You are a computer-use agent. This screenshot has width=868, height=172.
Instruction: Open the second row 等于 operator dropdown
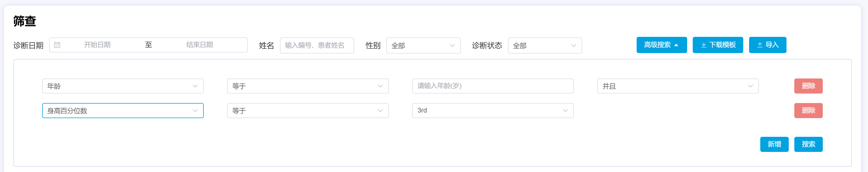pyautogui.click(x=308, y=111)
